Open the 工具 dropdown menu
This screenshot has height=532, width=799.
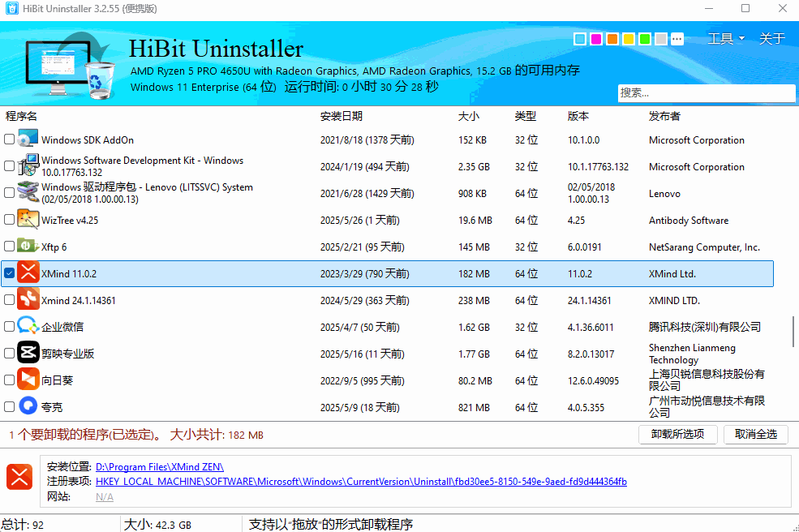coord(726,39)
